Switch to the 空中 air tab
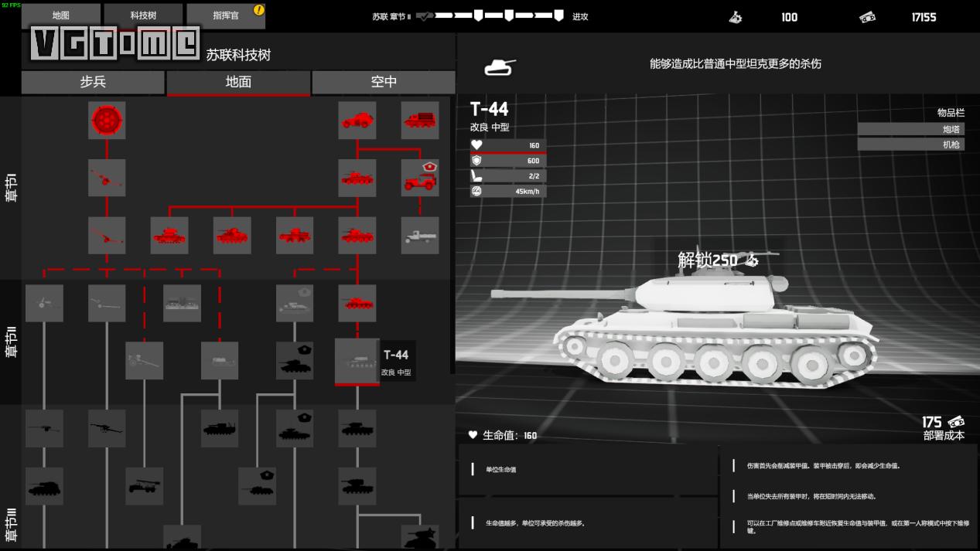Viewport: 980px width, 551px height. tap(384, 82)
